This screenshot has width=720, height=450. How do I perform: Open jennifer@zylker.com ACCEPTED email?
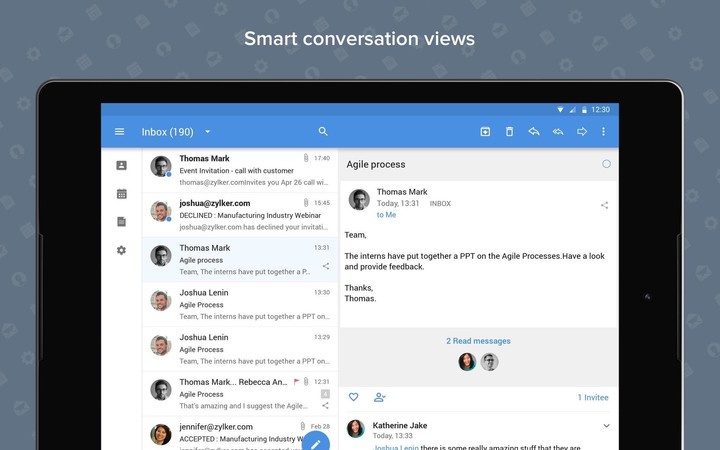pyautogui.click(x=240, y=433)
